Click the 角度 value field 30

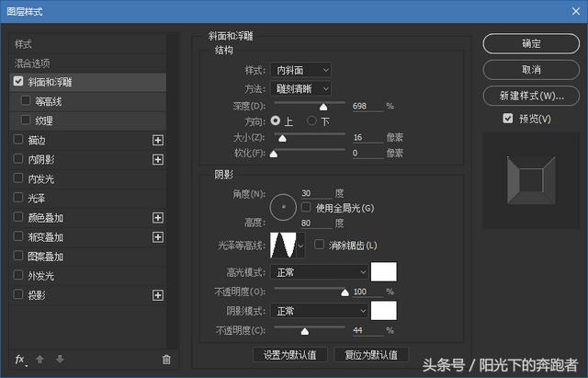click(317, 193)
